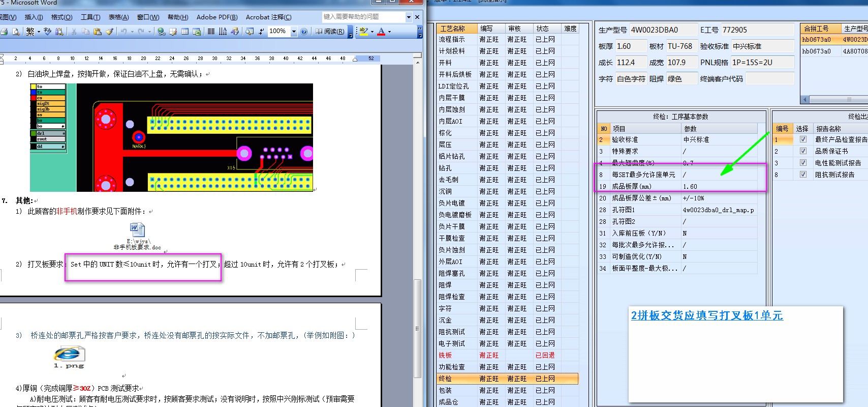Click the Cut icon in Word toolbar

point(74,32)
